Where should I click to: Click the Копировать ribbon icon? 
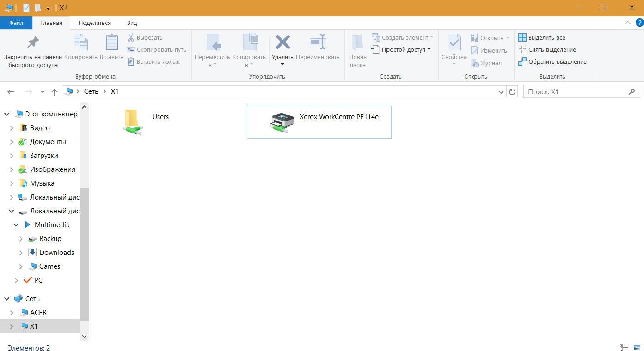point(81,42)
